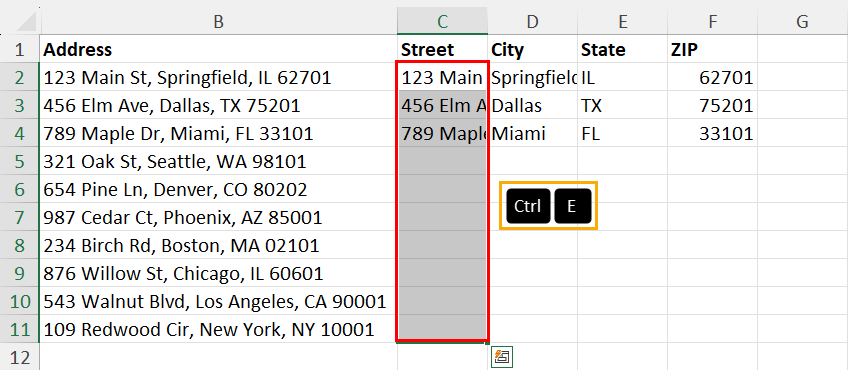Image resolution: width=848 pixels, height=370 pixels.
Task: Select row 2 header
Action: click(19, 77)
